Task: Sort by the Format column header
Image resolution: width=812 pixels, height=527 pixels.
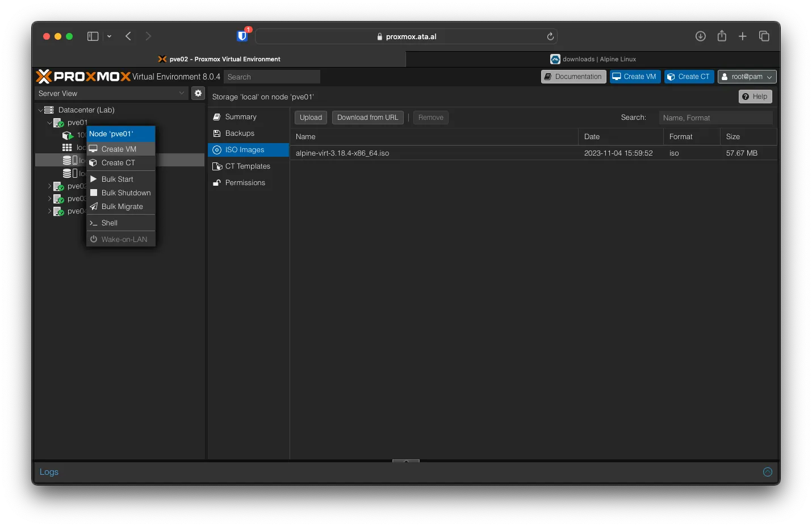Action: click(692, 137)
